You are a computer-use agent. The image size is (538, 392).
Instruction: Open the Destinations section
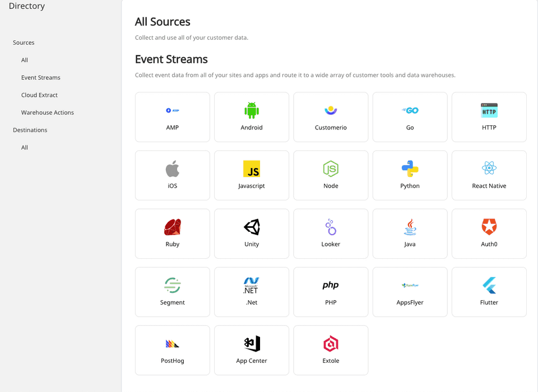(x=30, y=129)
